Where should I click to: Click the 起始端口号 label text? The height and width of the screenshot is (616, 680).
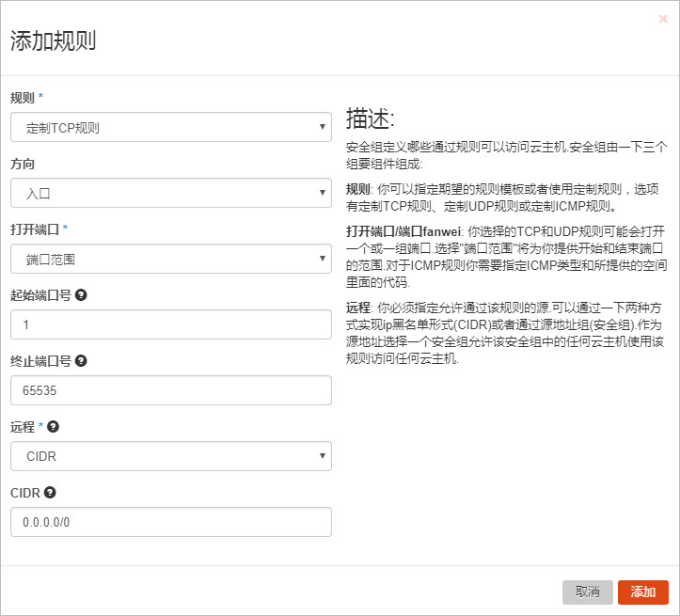click(x=40, y=295)
